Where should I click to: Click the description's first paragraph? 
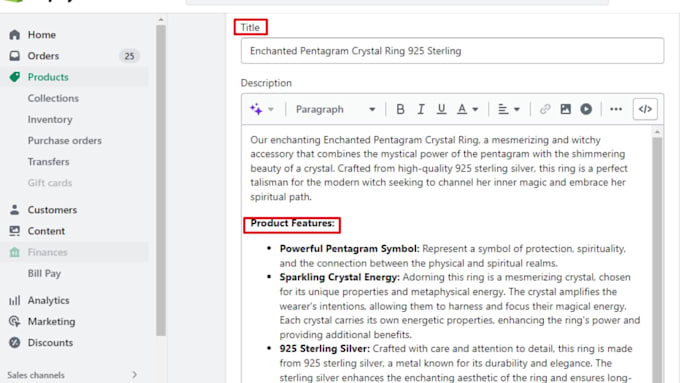439,168
